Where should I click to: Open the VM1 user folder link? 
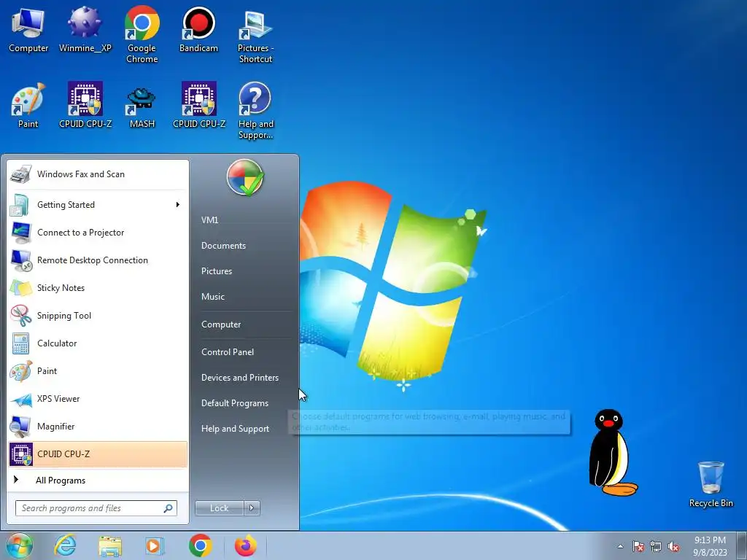(209, 220)
